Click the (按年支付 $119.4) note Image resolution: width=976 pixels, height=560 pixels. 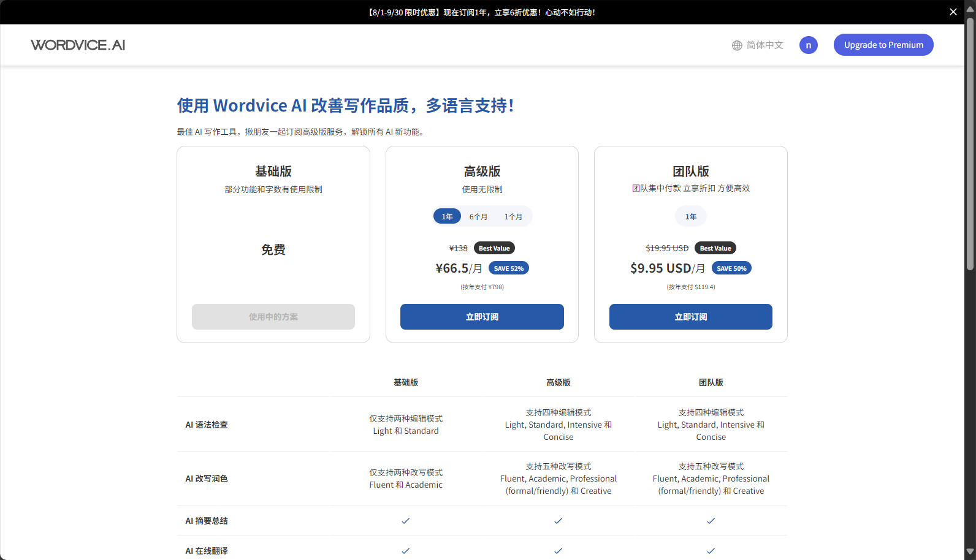(x=691, y=287)
